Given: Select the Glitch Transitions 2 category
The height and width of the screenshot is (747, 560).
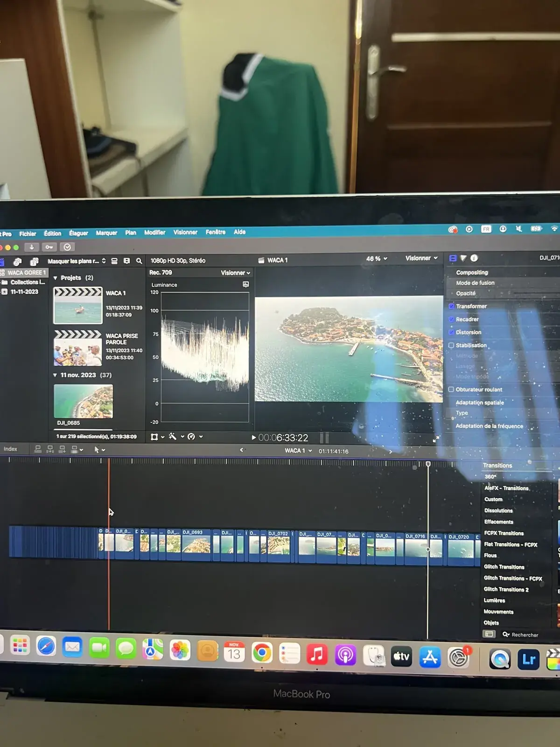Looking at the screenshot, I should [506, 590].
